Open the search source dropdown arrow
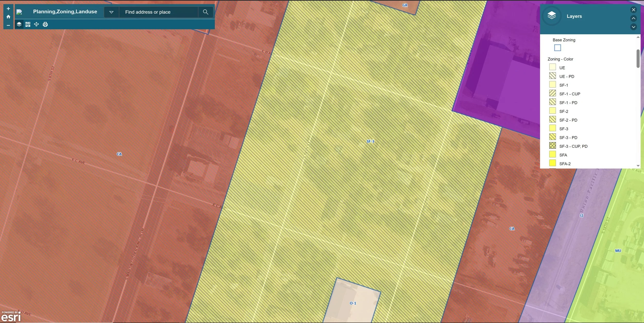644x323 pixels. coord(111,12)
